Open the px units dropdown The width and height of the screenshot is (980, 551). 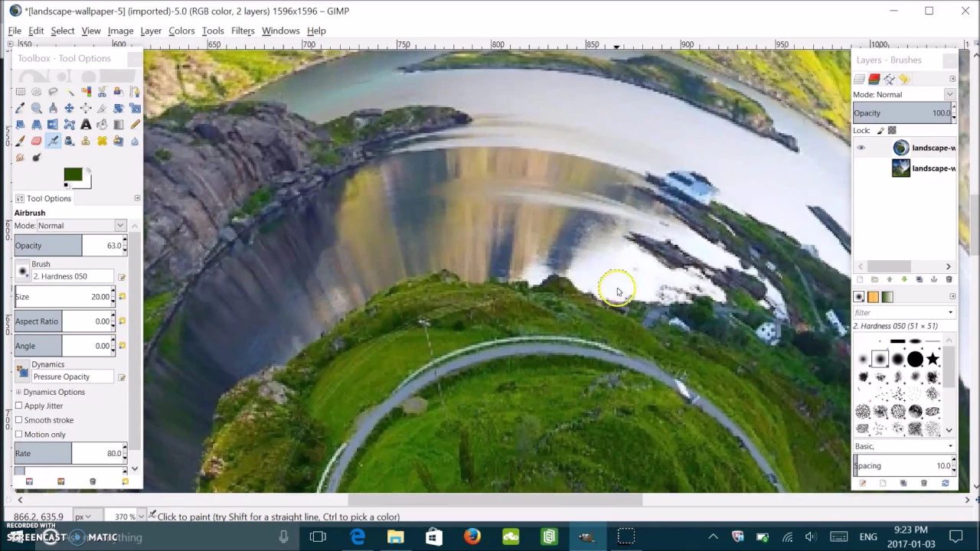[88, 517]
